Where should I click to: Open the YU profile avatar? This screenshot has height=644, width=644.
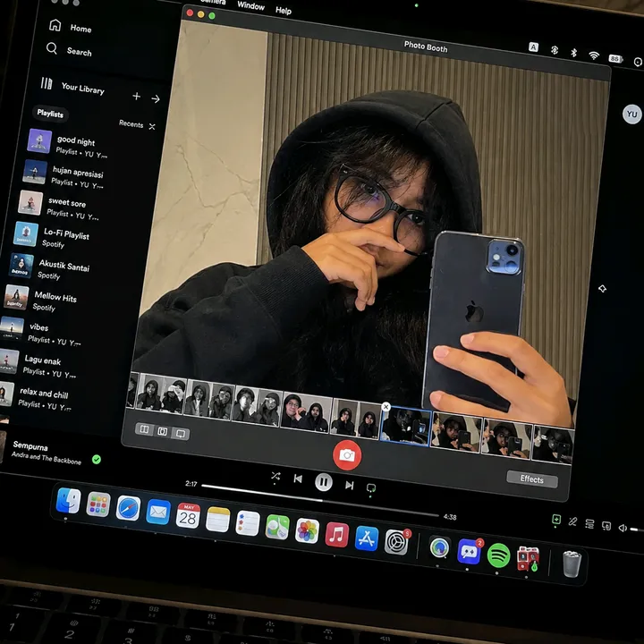632,114
